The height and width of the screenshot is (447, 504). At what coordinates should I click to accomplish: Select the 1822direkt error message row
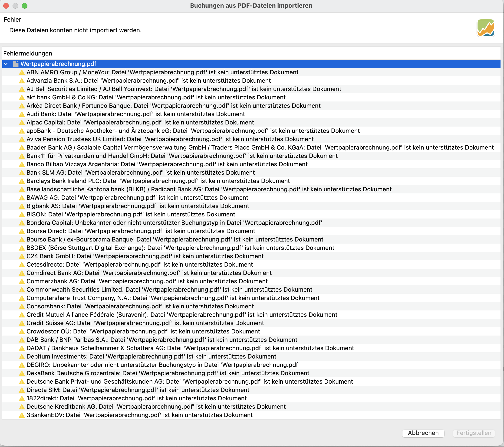[136, 398]
